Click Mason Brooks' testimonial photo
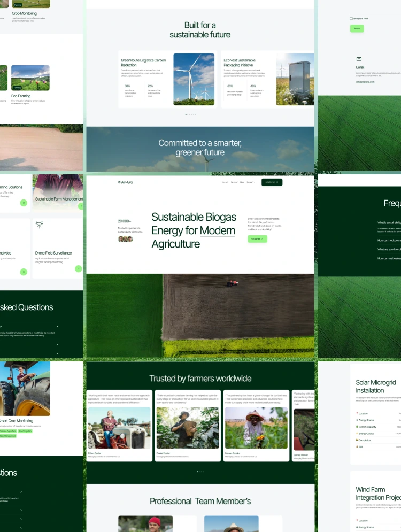Screen dimensions: 401x532 pos(256,428)
